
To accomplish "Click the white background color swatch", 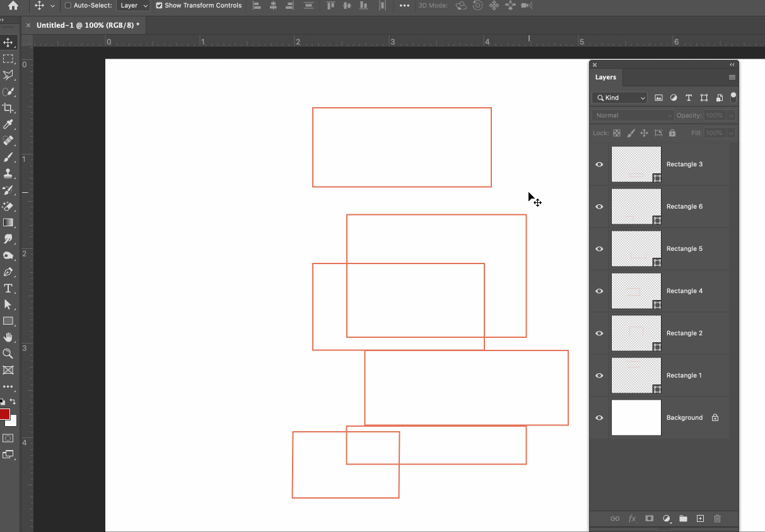I will click(x=13, y=422).
